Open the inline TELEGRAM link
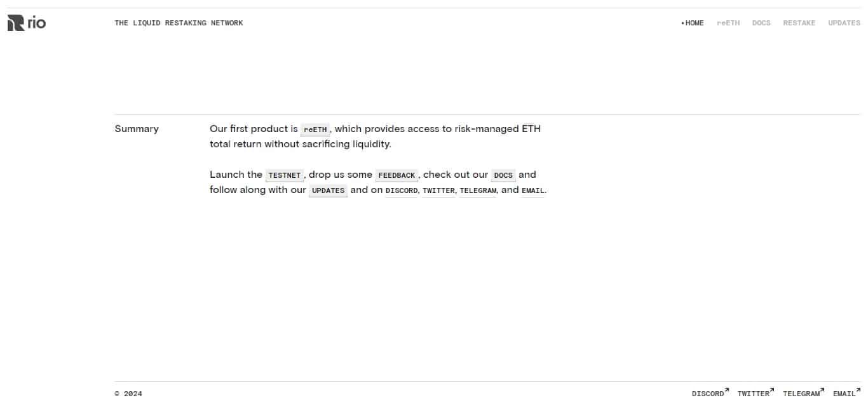868x407 pixels. coord(478,190)
